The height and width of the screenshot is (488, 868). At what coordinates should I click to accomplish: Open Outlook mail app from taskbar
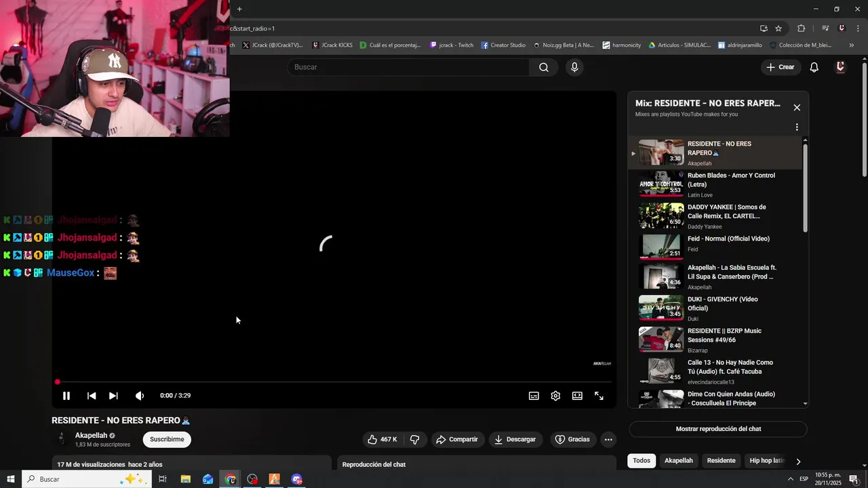(x=208, y=479)
